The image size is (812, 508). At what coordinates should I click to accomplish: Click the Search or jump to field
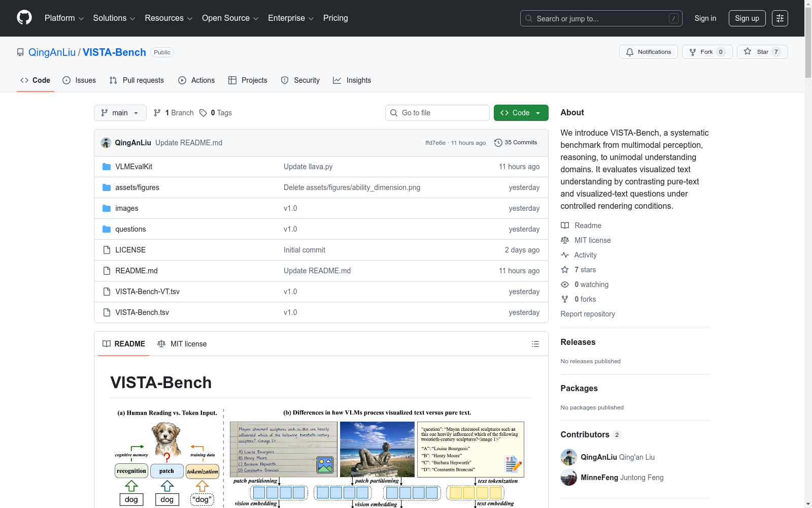(x=601, y=18)
